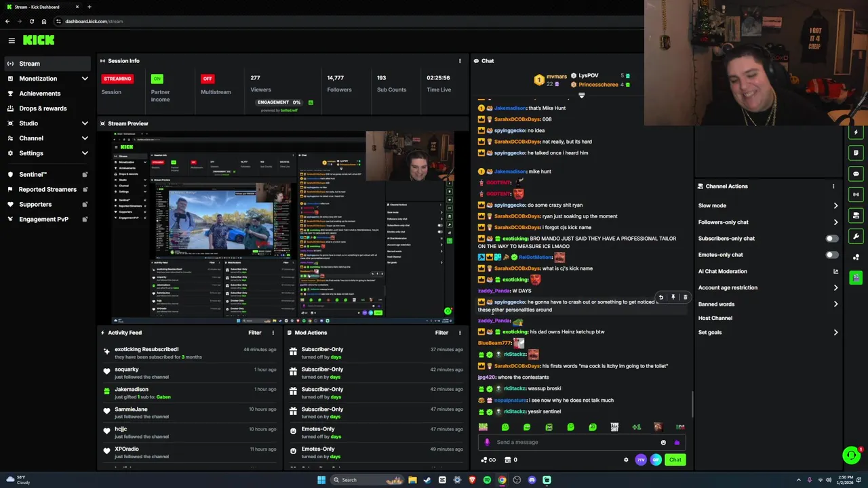Click Filter in the Mod Actions panel
The width and height of the screenshot is (868, 488).
coord(441,333)
